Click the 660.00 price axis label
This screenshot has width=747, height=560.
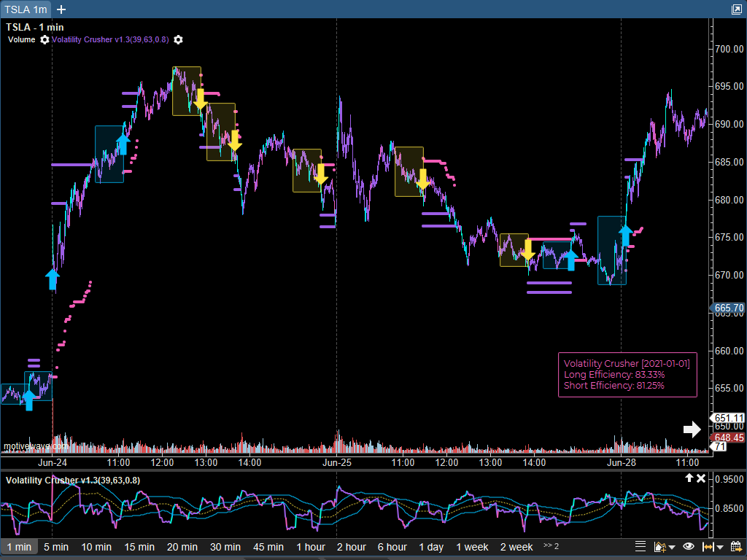pyautogui.click(x=729, y=351)
